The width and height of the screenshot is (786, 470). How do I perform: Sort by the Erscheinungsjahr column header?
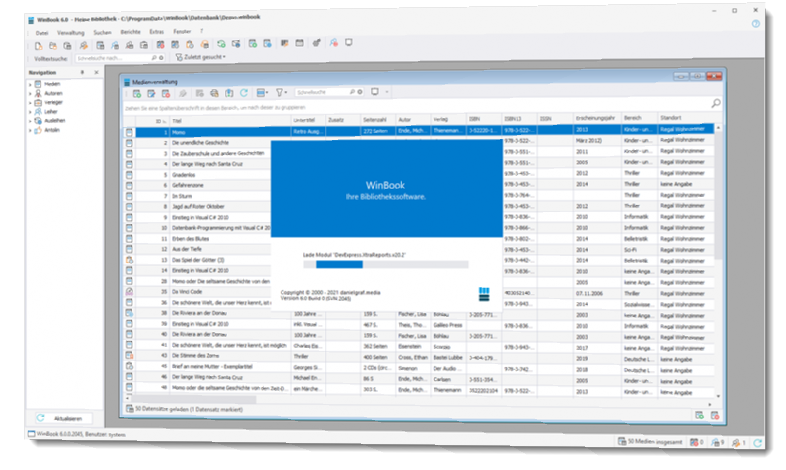pos(597,118)
